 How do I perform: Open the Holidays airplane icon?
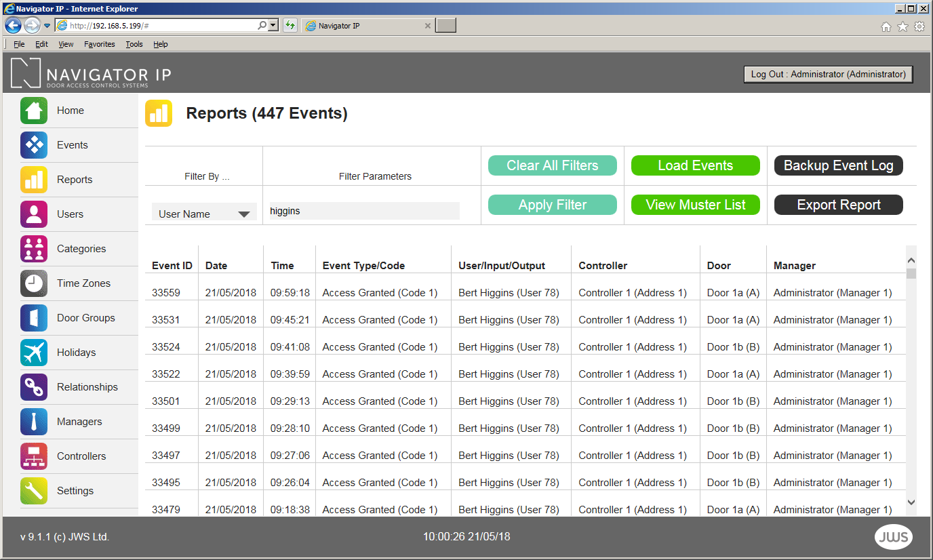point(34,353)
